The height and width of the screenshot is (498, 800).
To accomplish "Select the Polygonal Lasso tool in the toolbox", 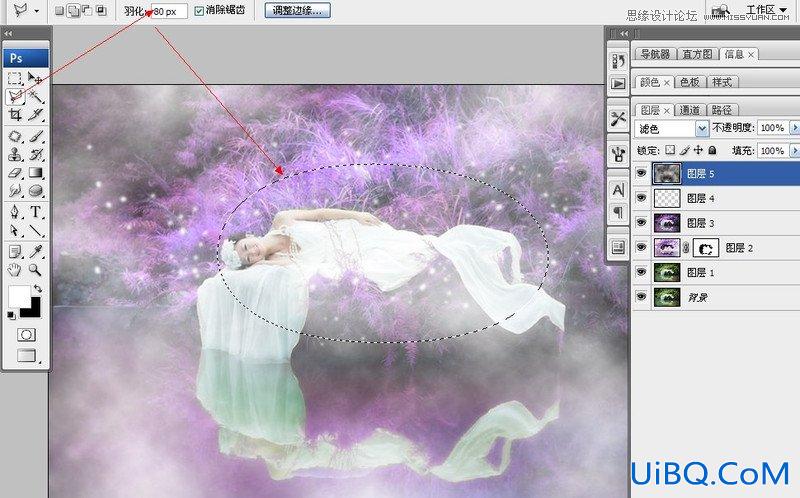I will point(15,96).
